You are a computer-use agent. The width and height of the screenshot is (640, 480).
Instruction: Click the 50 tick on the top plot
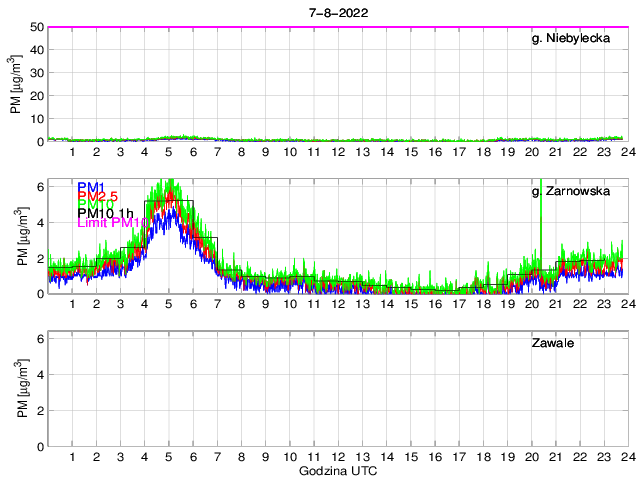coord(37,27)
